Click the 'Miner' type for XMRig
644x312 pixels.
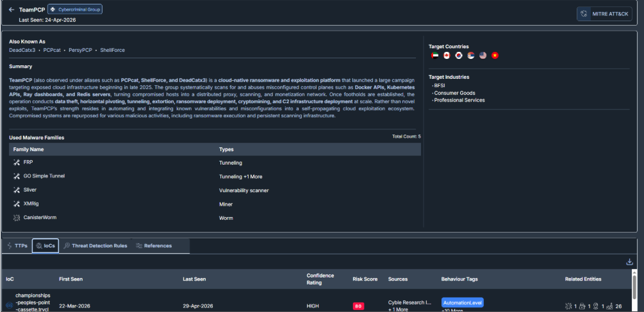[x=226, y=204]
